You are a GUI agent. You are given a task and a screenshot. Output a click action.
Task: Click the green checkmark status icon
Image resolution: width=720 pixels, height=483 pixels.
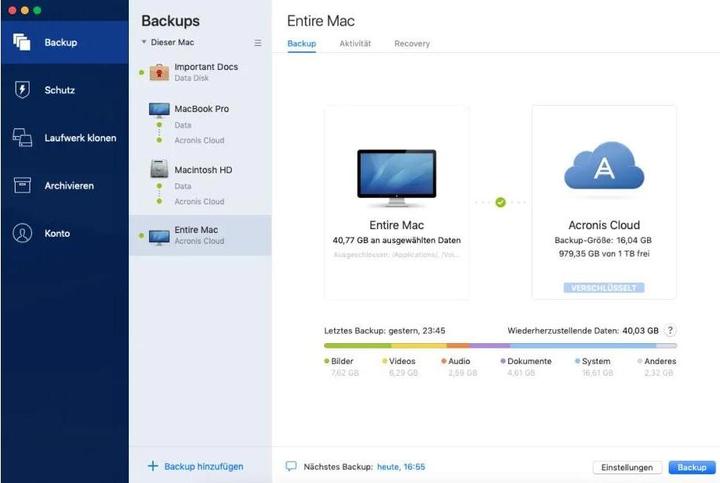point(501,202)
